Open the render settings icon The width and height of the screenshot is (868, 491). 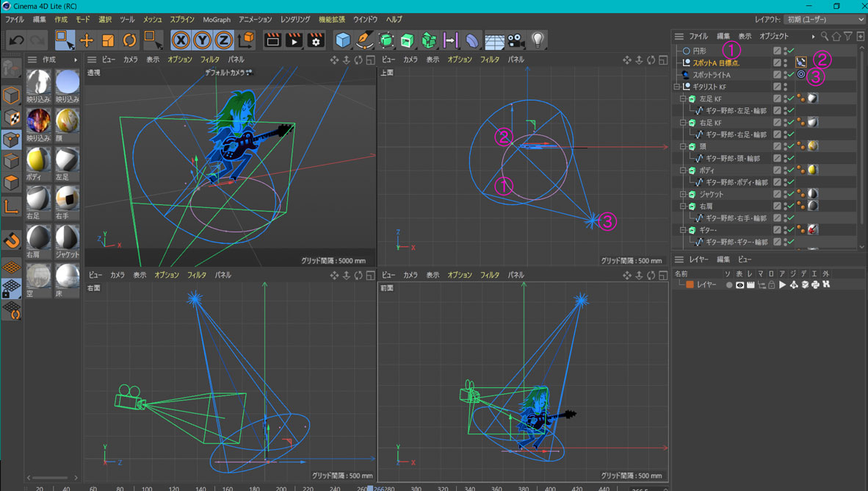316,40
